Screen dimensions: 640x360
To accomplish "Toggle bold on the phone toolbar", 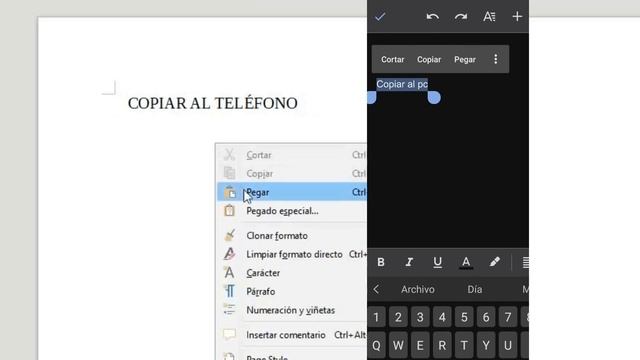I will pyautogui.click(x=381, y=262).
